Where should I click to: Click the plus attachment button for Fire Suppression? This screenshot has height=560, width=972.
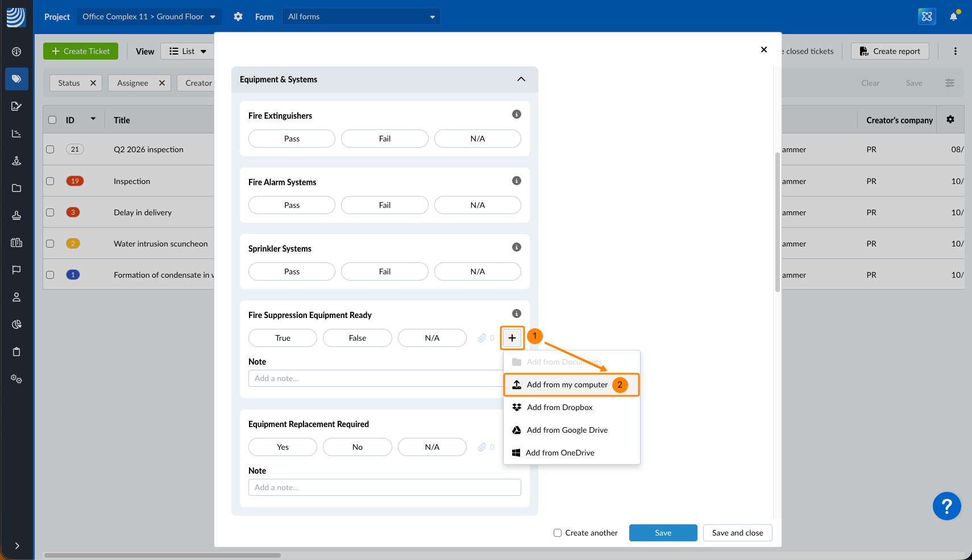coord(512,338)
